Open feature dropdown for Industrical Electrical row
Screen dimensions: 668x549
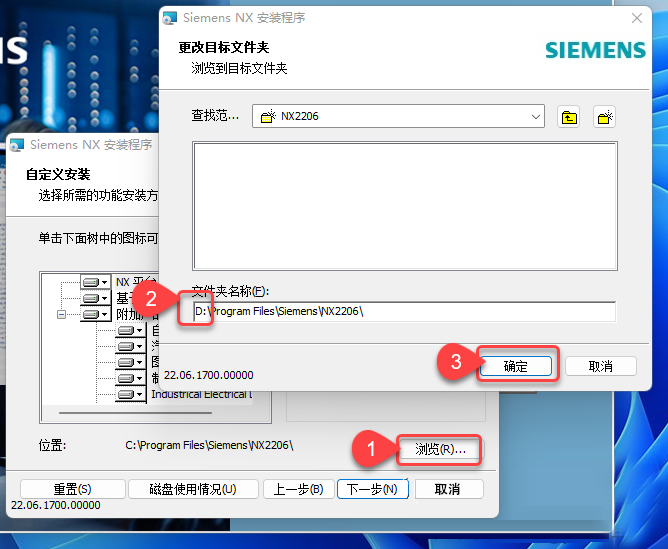[130, 394]
